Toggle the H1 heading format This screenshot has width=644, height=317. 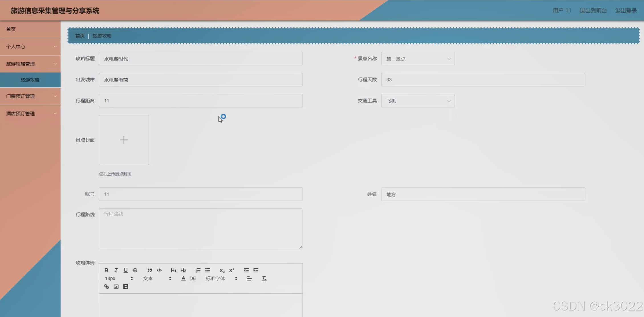(174, 270)
